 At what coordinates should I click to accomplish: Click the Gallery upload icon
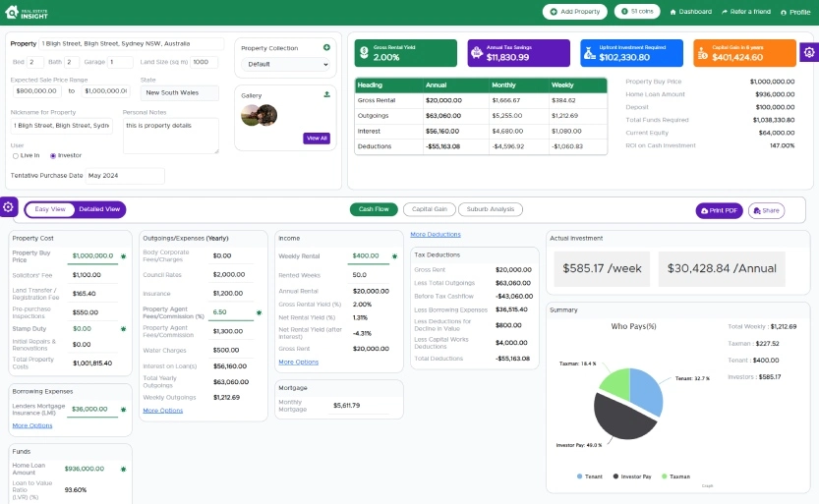click(x=326, y=95)
